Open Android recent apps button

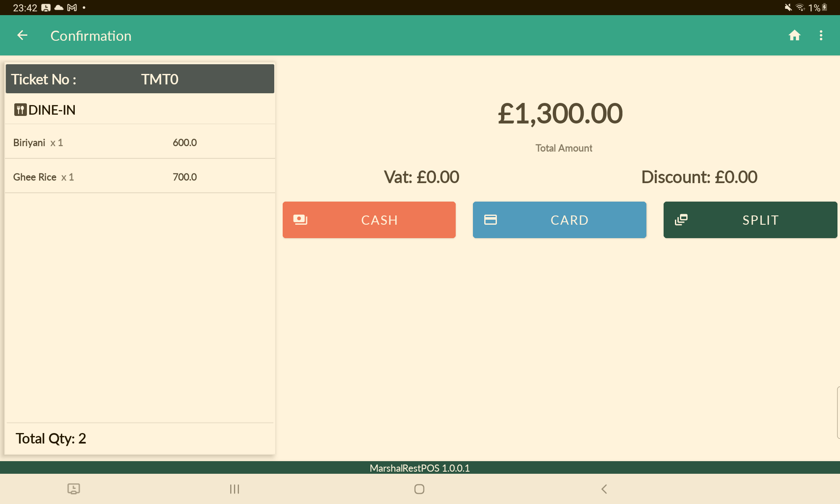[234, 489]
